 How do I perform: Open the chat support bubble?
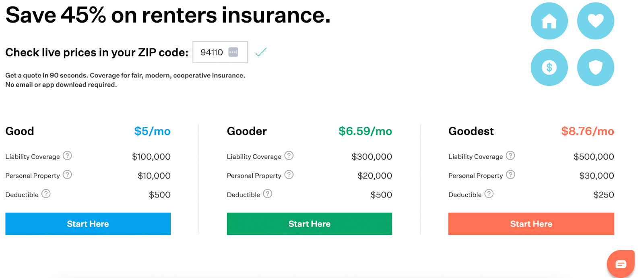click(x=620, y=263)
